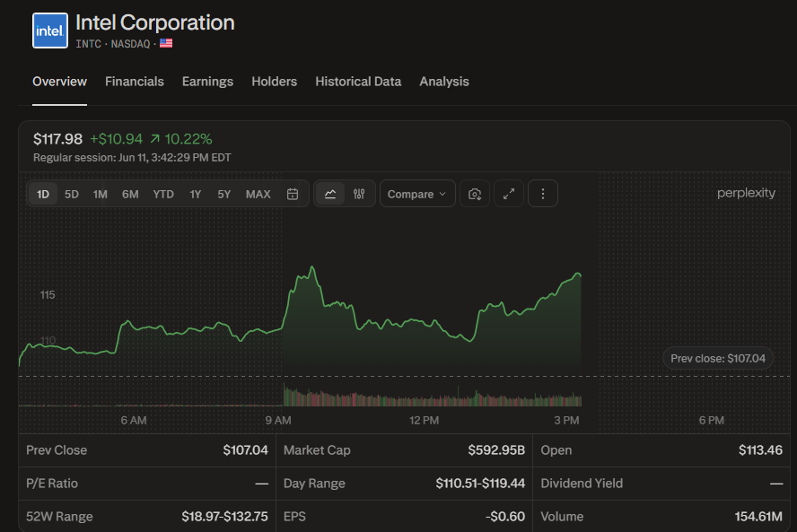The width and height of the screenshot is (797, 532).
Task: Click the Day Range value $110.51-$119.44
Action: point(480,484)
